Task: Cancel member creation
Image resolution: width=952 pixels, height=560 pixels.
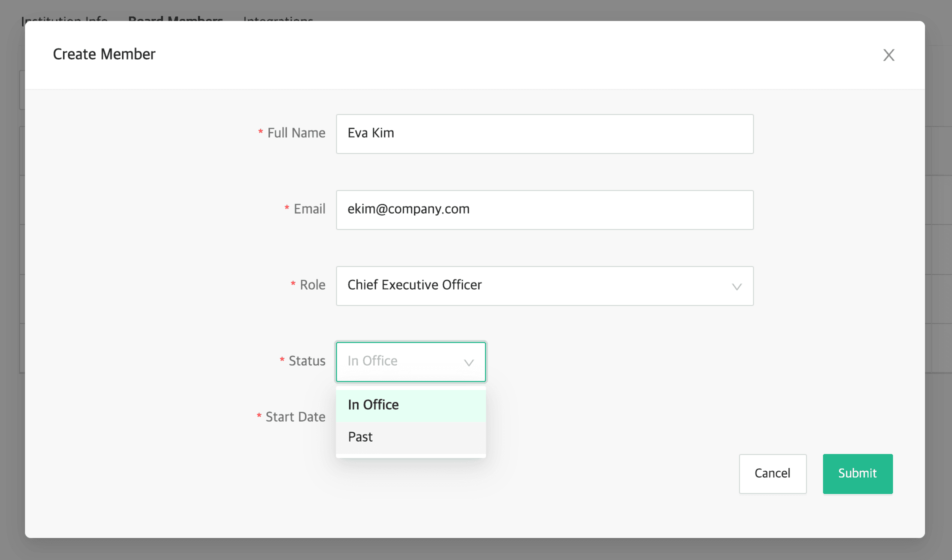Action: [x=772, y=473]
